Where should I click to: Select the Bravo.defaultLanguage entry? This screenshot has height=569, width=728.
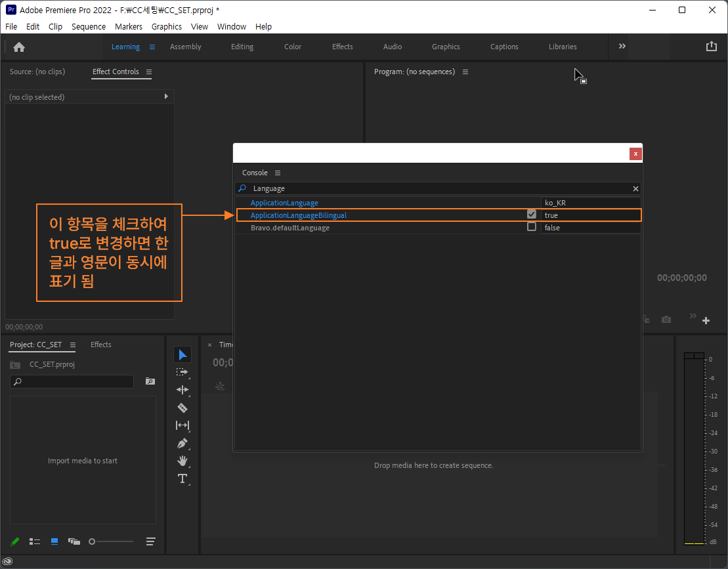pyautogui.click(x=290, y=228)
